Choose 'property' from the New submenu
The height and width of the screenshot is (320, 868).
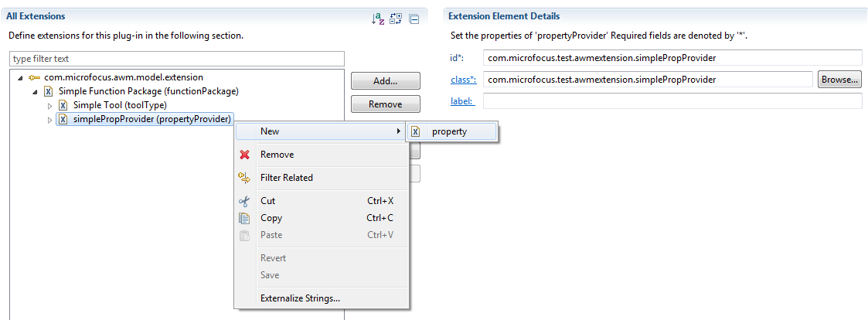coord(449,131)
